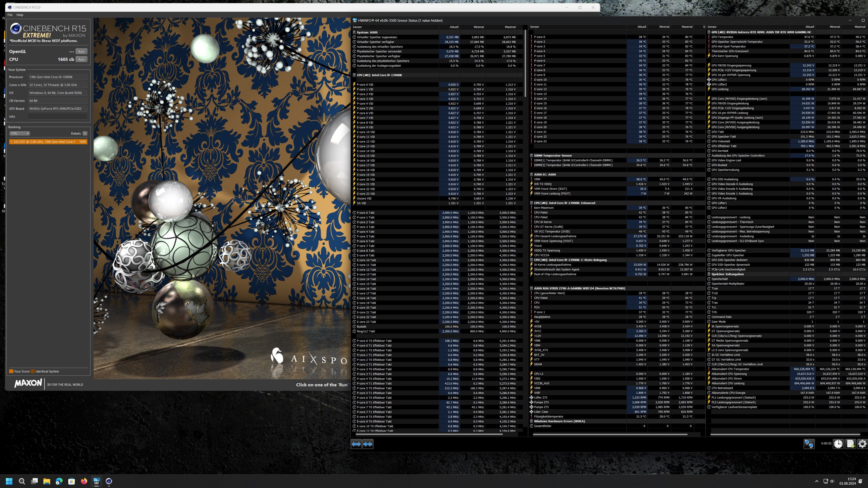The image size is (868, 488).
Task: Click the HWiNFO title bar app icon
Action: tap(355, 21)
